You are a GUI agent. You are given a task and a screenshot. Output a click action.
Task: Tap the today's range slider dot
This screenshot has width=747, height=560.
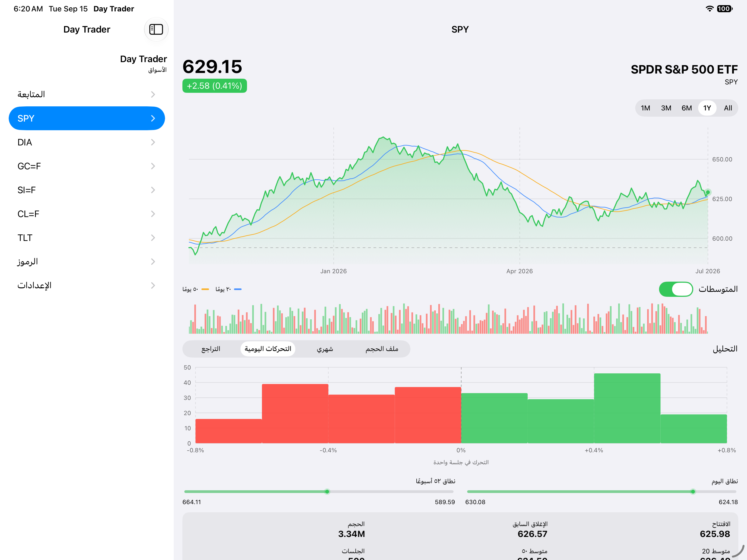693,491
